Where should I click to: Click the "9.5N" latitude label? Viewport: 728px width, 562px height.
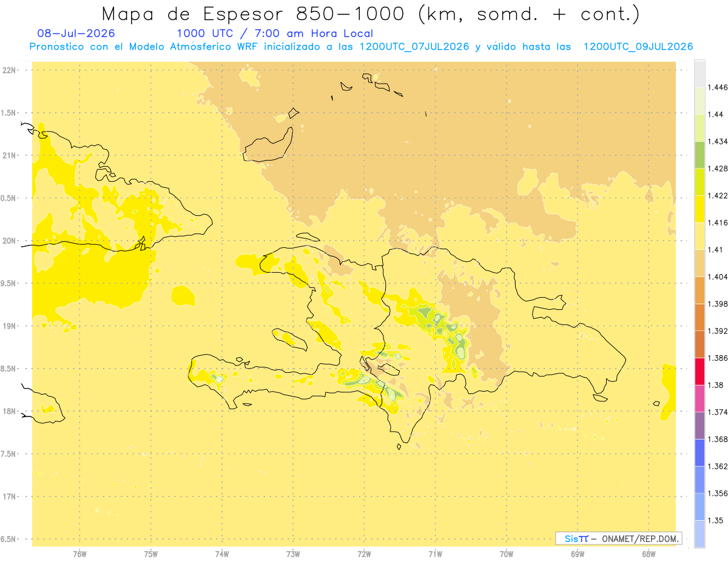coord(8,283)
